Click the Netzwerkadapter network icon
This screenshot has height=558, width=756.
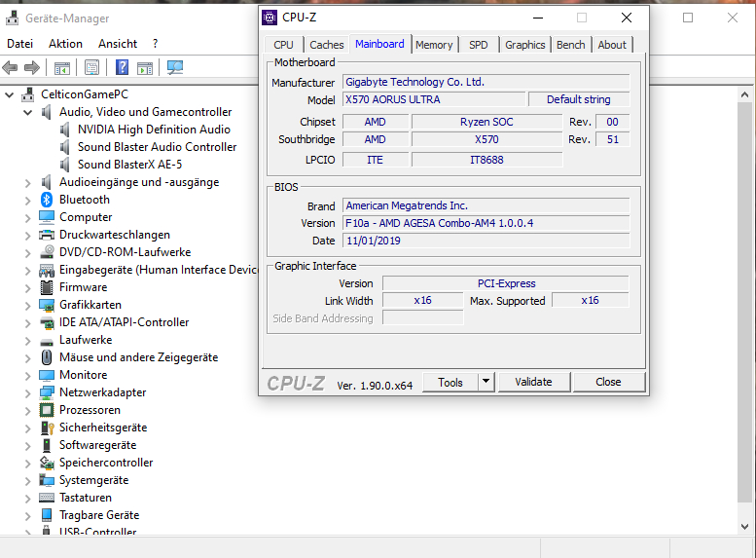(47, 392)
